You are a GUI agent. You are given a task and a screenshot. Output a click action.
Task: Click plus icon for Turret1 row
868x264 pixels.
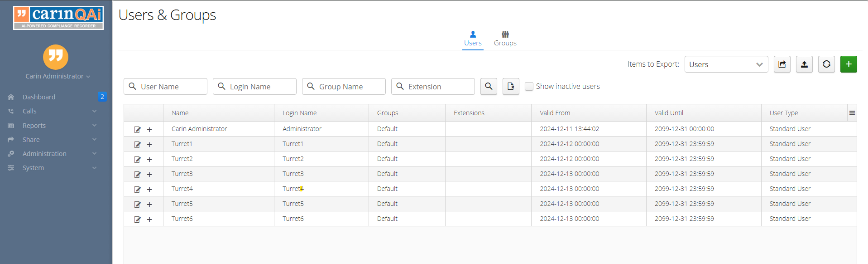149,145
